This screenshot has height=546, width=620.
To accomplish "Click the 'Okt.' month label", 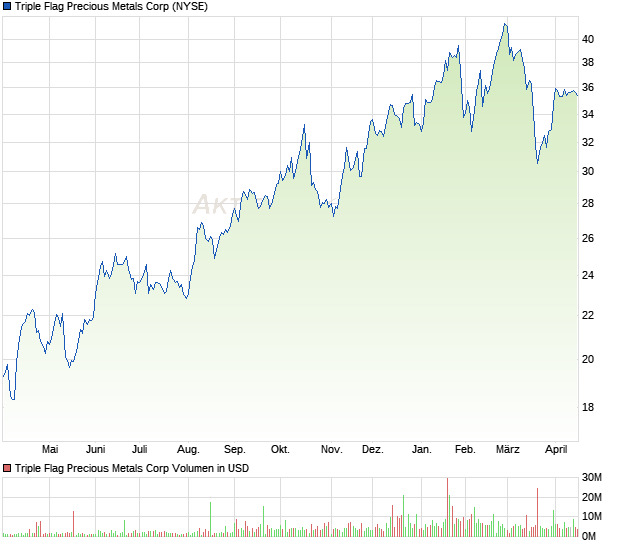I will click(x=280, y=450).
